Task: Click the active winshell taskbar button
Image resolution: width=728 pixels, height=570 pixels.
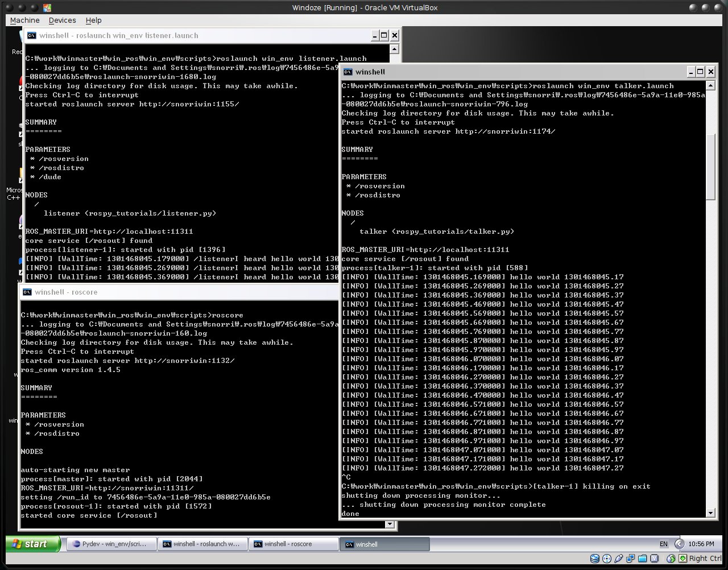Action: tap(384, 544)
